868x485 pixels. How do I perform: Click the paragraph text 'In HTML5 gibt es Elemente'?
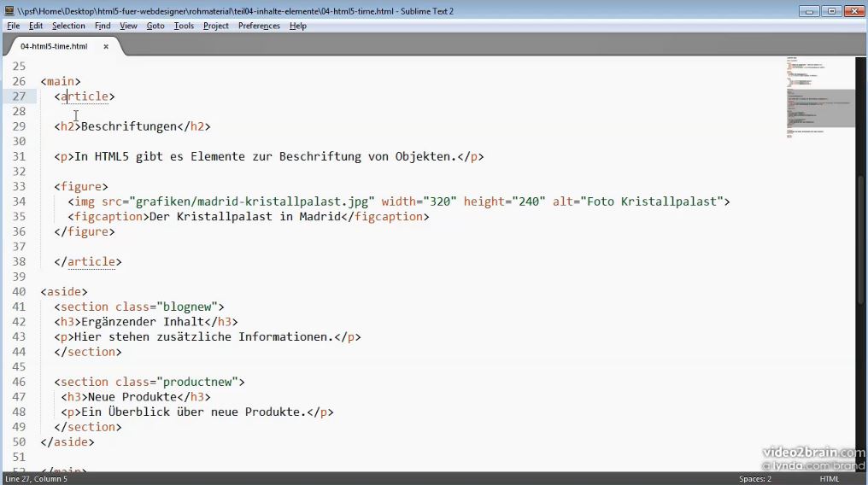coord(160,156)
